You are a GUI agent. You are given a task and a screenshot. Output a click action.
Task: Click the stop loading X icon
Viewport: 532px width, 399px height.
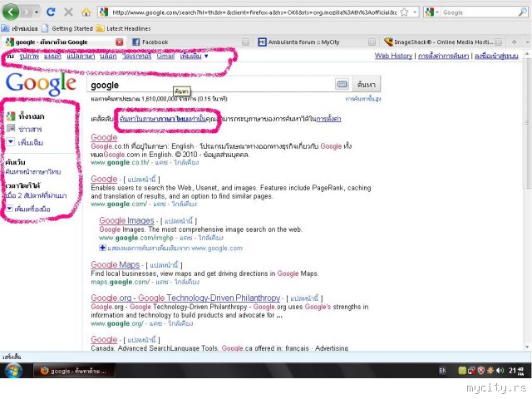pos(68,12)
